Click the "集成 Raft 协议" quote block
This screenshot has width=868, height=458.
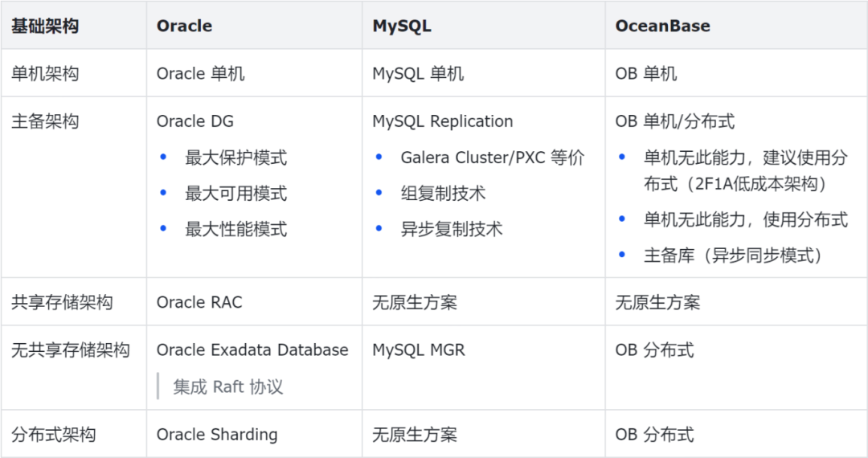point(227,386)
